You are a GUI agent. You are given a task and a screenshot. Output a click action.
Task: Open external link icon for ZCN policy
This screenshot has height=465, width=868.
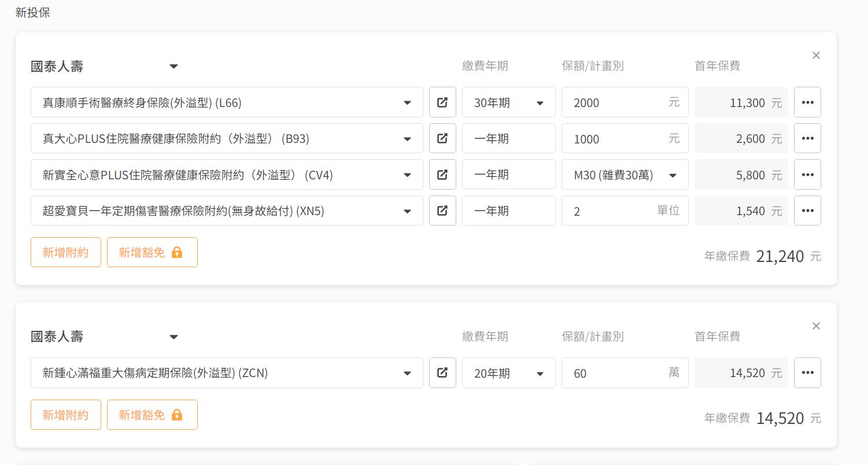click(x=442, y=373)
